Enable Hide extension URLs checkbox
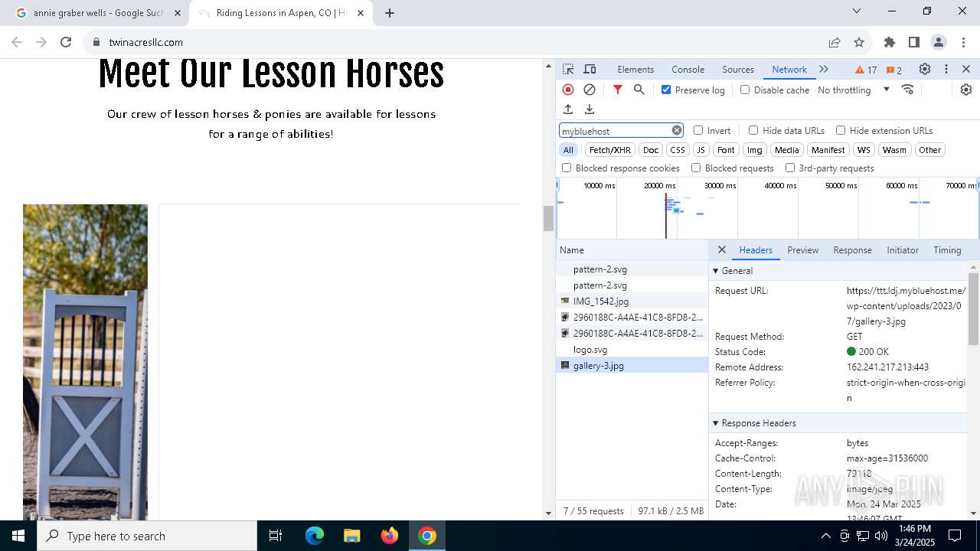 click(841, 130)
